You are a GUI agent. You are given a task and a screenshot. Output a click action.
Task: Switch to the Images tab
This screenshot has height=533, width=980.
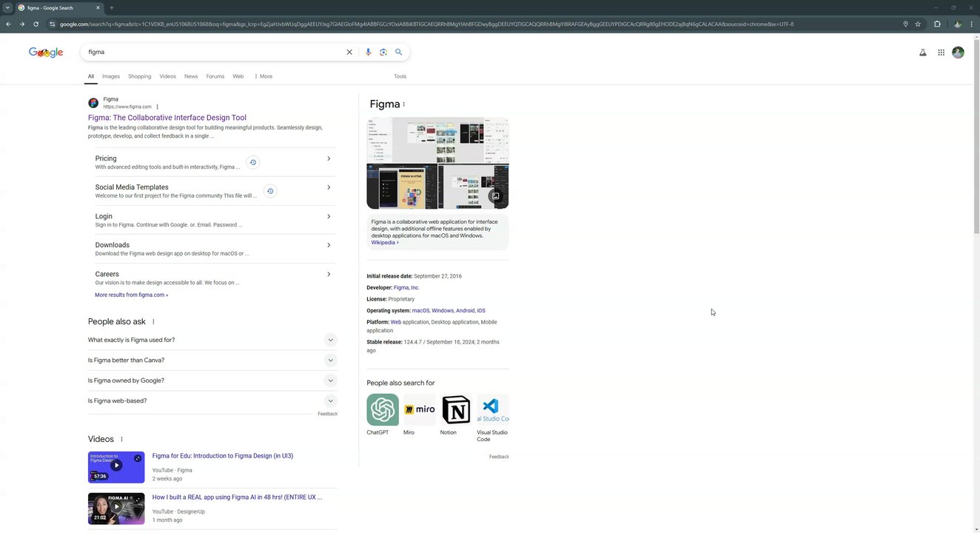111,76
